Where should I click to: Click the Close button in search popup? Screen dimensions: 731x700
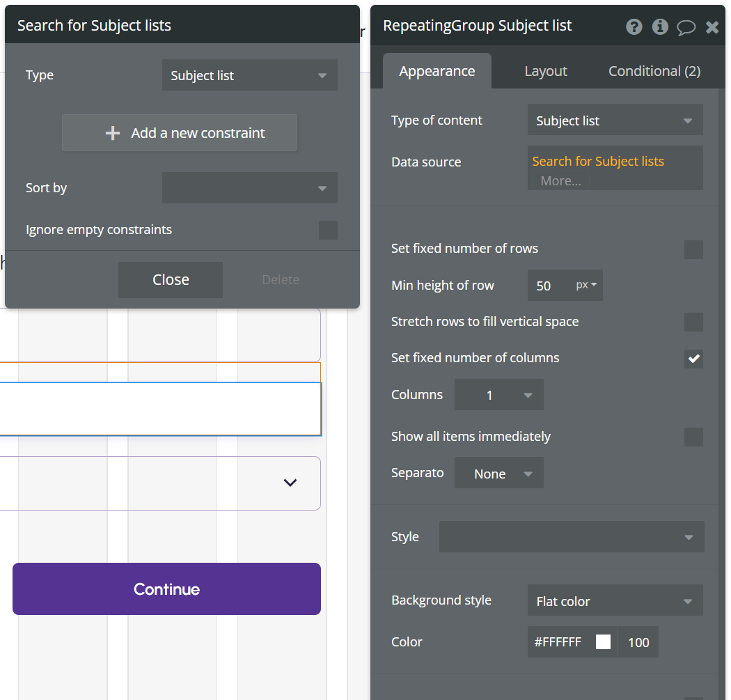tap(171, 280)
